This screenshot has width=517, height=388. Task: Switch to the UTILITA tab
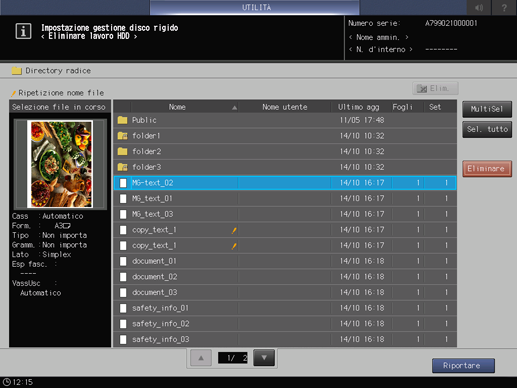click(x=255, y=7)
